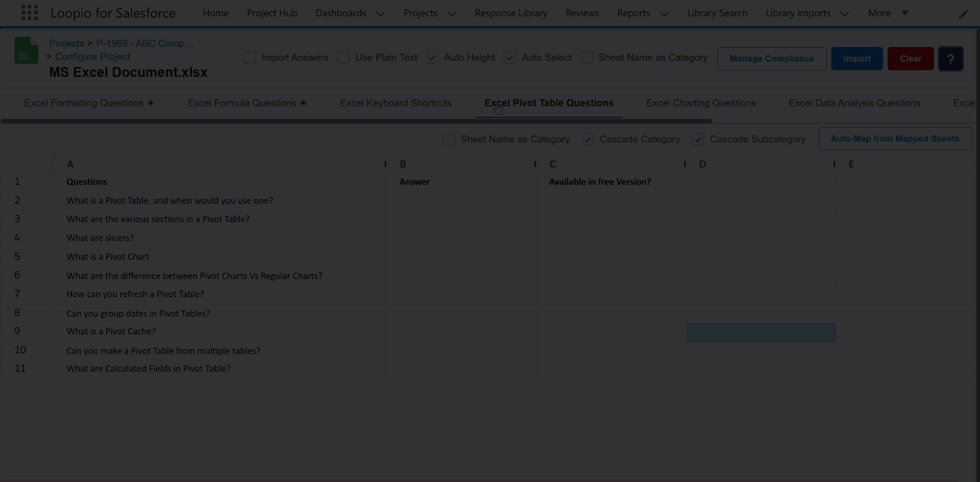Image resolution: width=980 pixels, height=482 pixels.
Task: Click 'Pivot Table from multiple tables' cell
Action: point(220,351)
